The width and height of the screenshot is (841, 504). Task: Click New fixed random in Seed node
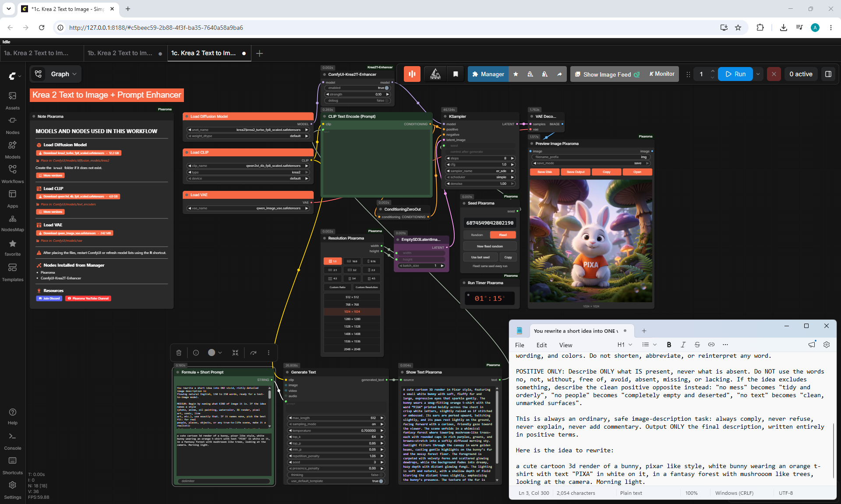click(490, 247)
